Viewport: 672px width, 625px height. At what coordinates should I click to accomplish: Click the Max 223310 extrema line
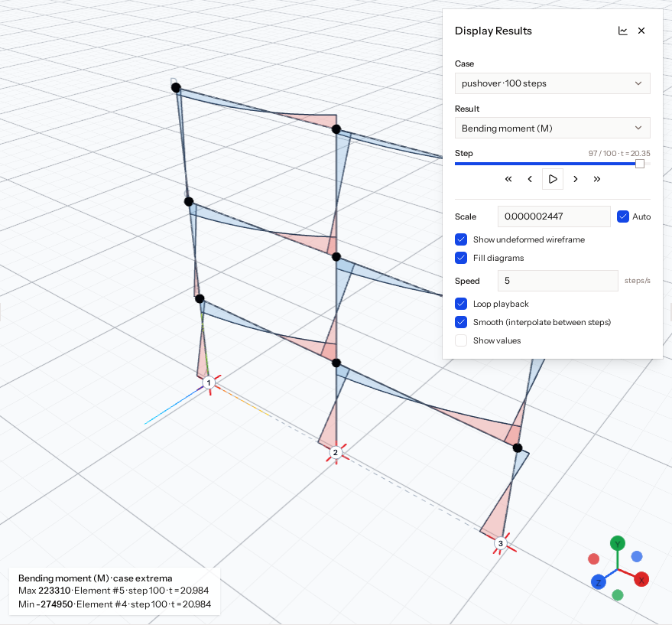point(114,591)
